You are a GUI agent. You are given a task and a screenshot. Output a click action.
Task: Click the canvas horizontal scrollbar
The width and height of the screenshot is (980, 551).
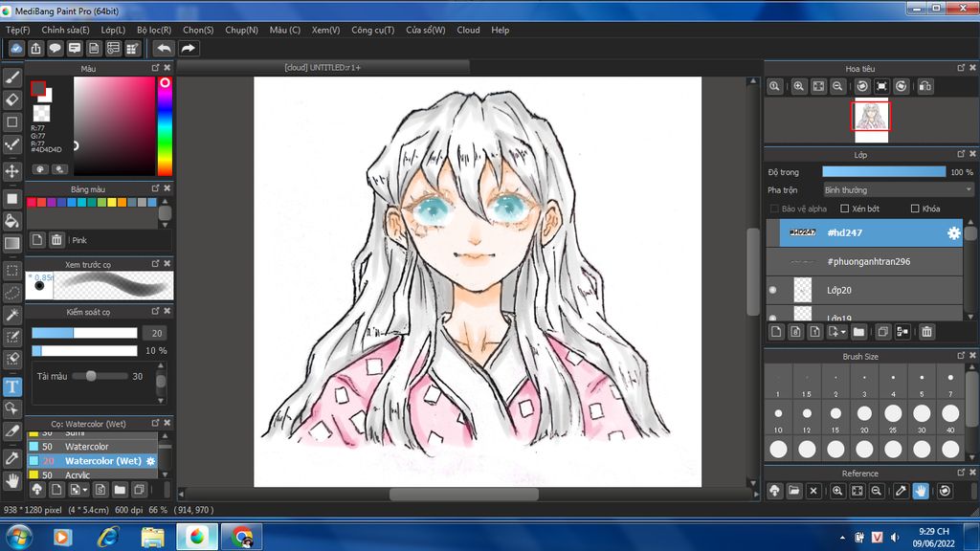[466, 495]
